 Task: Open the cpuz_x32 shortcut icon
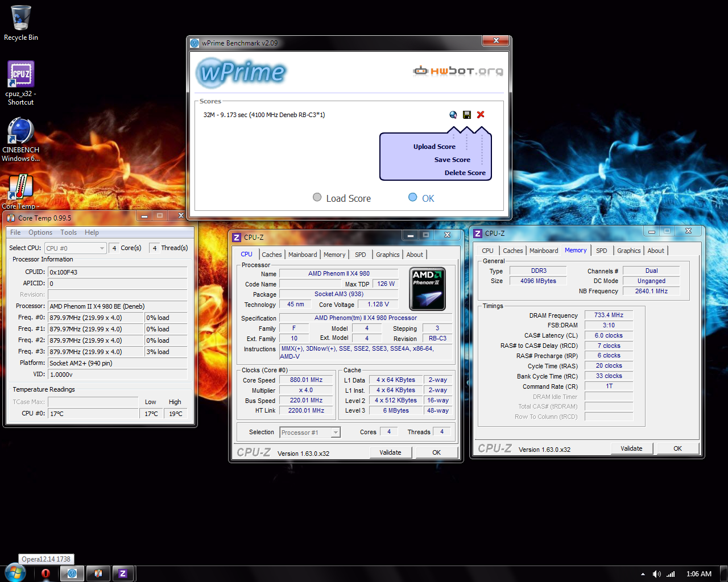click(x=21, y=83)
